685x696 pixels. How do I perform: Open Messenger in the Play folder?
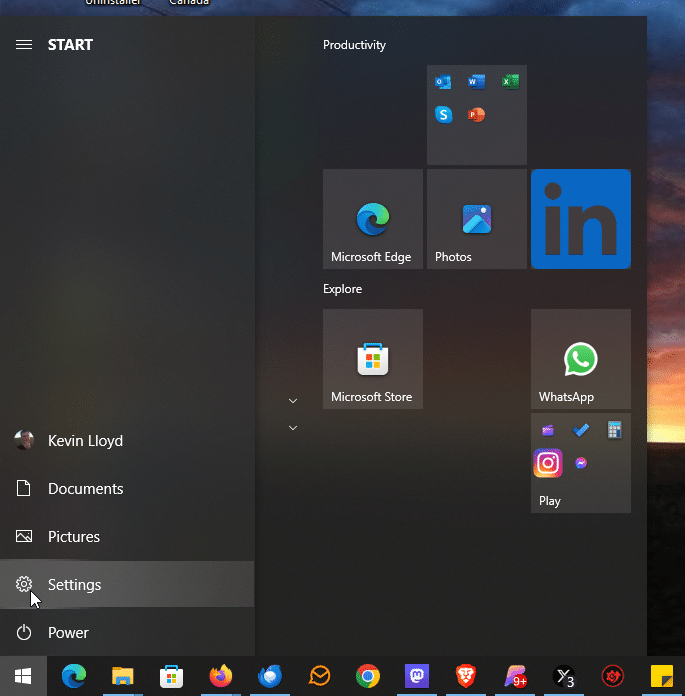click(581, 463)
